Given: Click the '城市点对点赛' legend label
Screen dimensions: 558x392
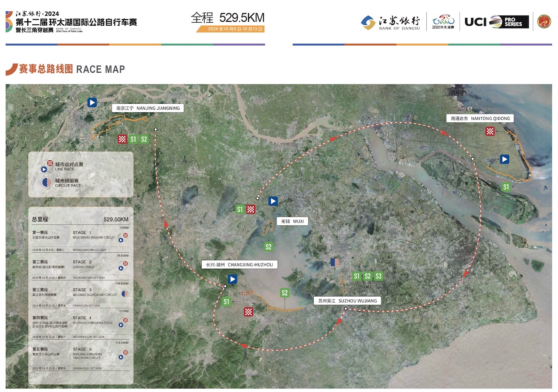Looking at the screenshot, I should tap(69, 164).
